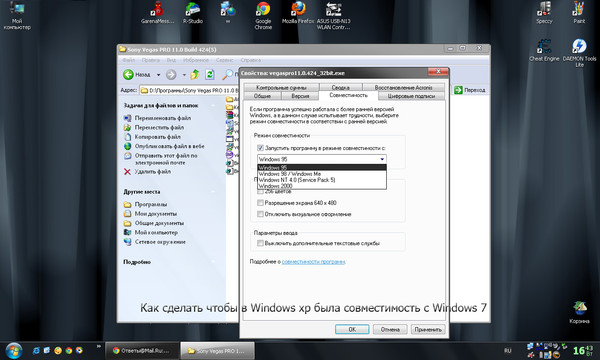The height and width of the screenshot is (360, 600).
Task: Open Сетевое окружение in Другие места
Action: [160, 242]
